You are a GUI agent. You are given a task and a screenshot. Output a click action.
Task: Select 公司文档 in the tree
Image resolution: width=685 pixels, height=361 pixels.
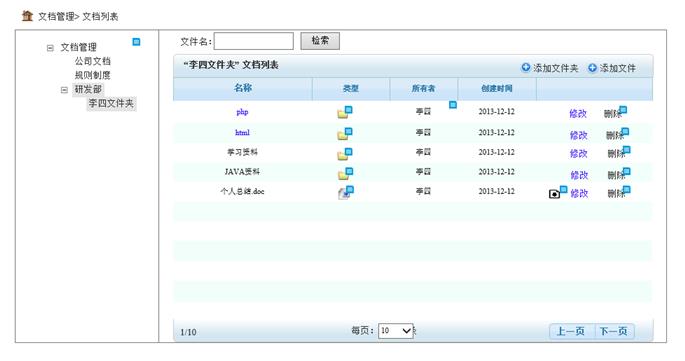[93, 61]
